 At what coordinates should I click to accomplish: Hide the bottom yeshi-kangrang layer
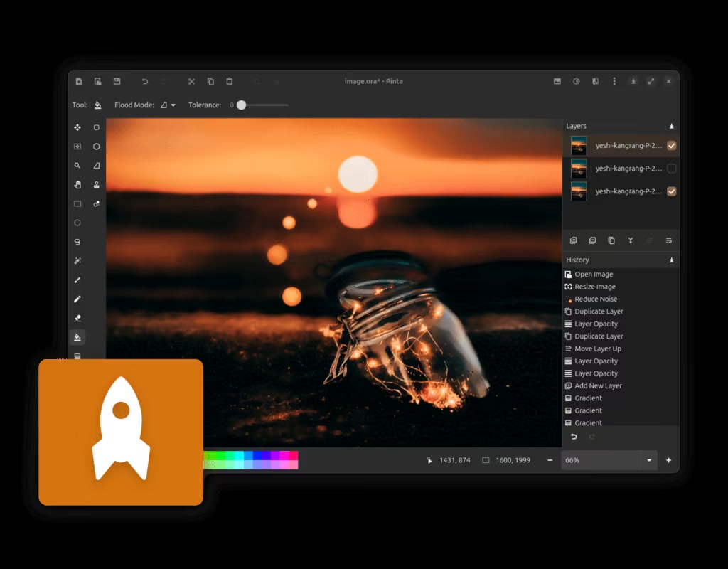[x=672, y=191]
